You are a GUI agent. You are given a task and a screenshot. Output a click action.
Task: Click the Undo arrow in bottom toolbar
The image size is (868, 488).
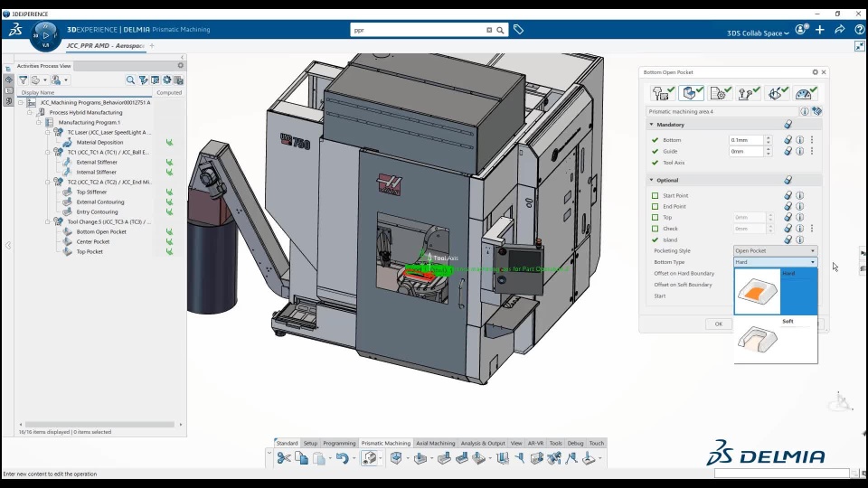click(x=341, y=458)
